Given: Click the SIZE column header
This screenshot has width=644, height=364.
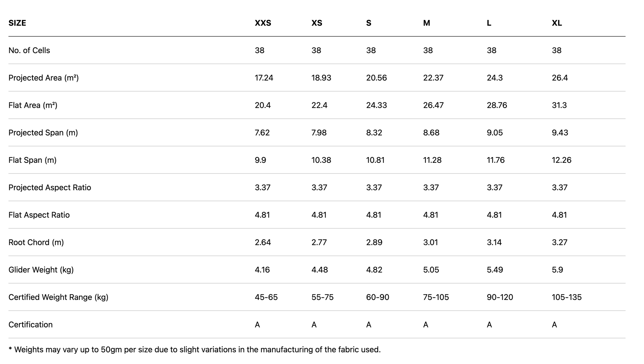Looking at the screenshot, I should pos(17,23).
